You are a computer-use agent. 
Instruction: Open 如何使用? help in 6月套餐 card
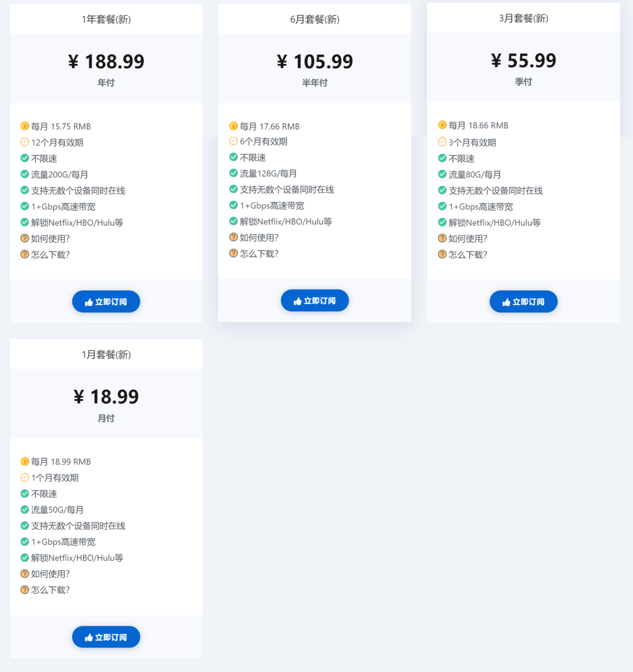[x=259, y=238]
